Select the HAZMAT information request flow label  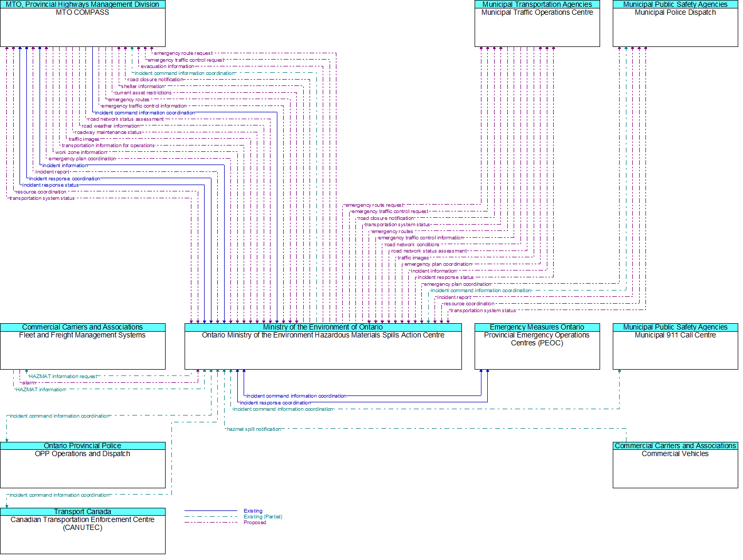63,376
